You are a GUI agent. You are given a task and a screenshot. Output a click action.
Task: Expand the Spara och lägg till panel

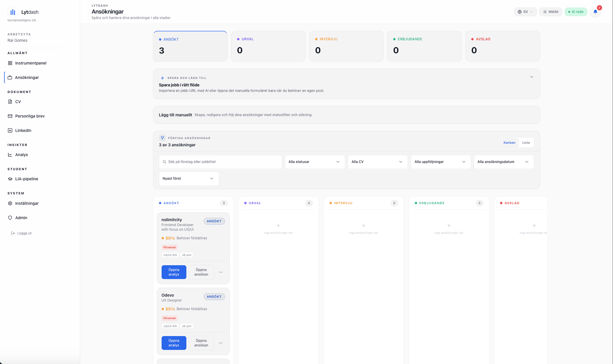[531, 77]
